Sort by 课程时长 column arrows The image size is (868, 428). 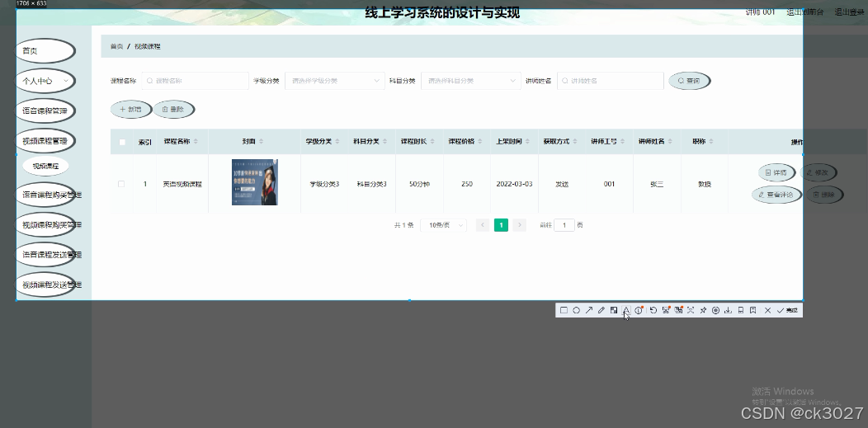pos(433,142)
